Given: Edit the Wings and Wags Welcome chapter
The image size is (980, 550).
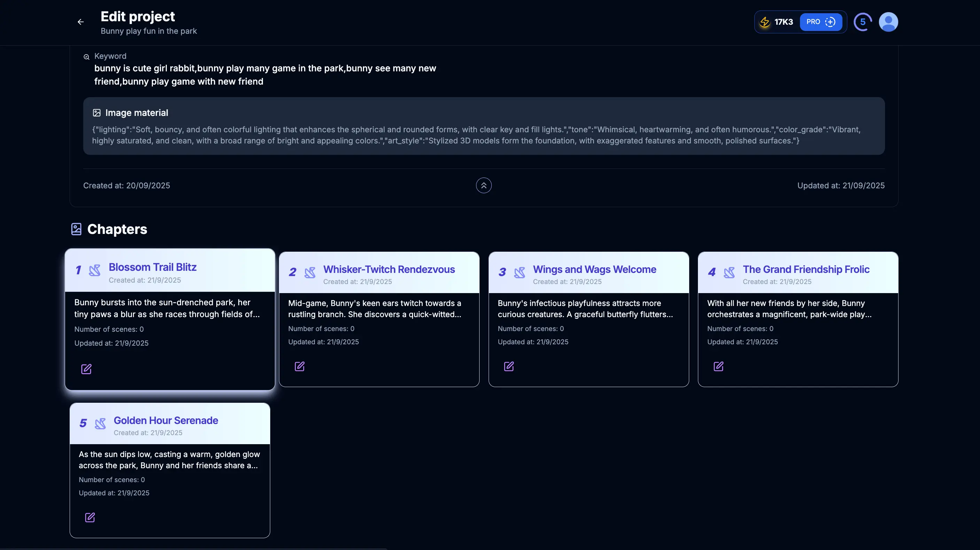Looking at the screenshot, I should [x=509, y=366].
